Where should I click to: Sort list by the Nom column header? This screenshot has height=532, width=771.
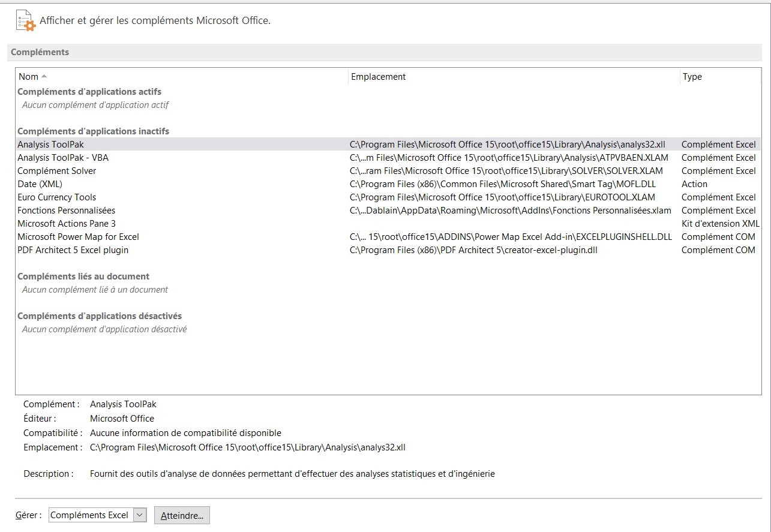[182, 77]
